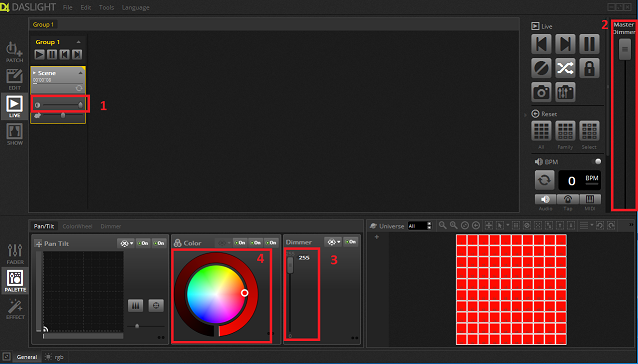Screen dimensions: 638x364
Task: Toggle middle On button in Color panel
Action: click(256, 243)
